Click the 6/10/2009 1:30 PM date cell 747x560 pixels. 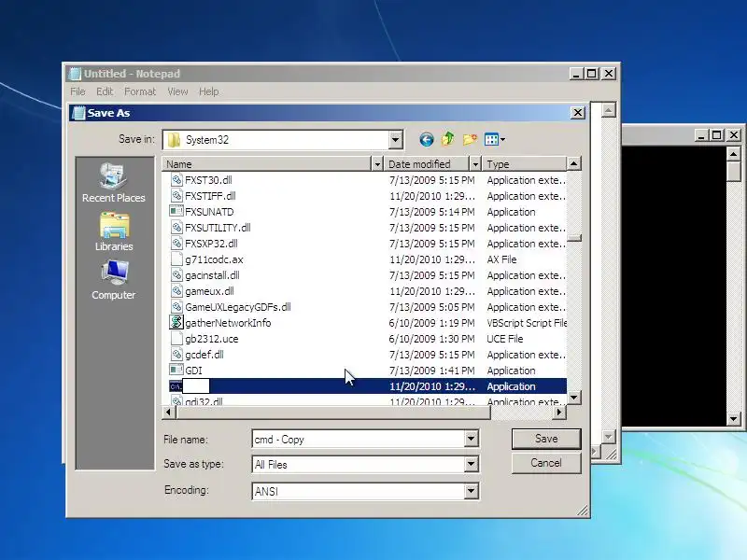pyautogui.click(x=431, y=339)
